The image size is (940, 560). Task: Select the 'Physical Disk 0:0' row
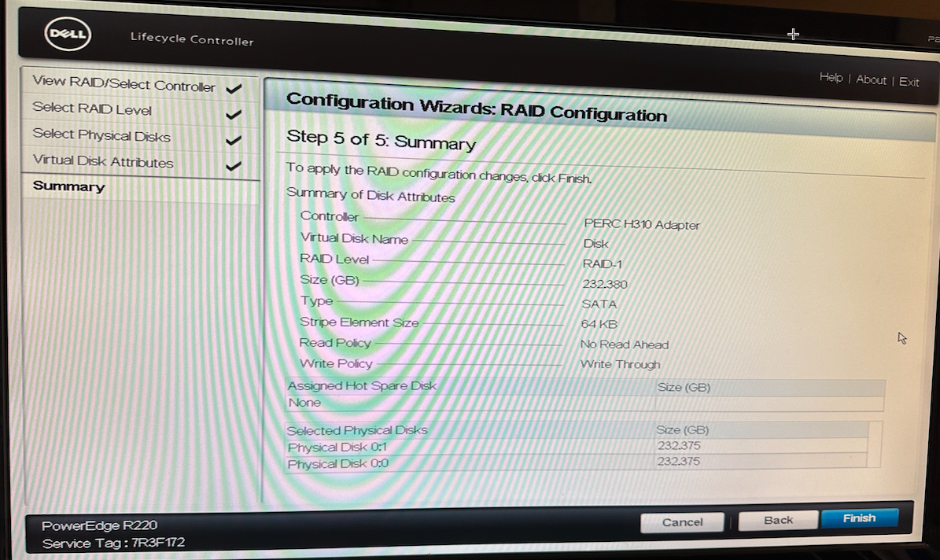point(576,463)
